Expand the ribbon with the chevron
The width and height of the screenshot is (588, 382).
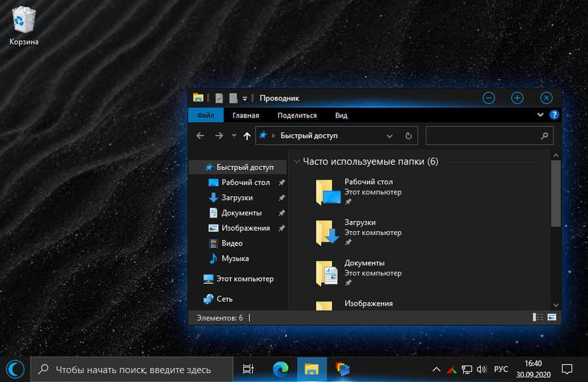[x=540, y=115]
